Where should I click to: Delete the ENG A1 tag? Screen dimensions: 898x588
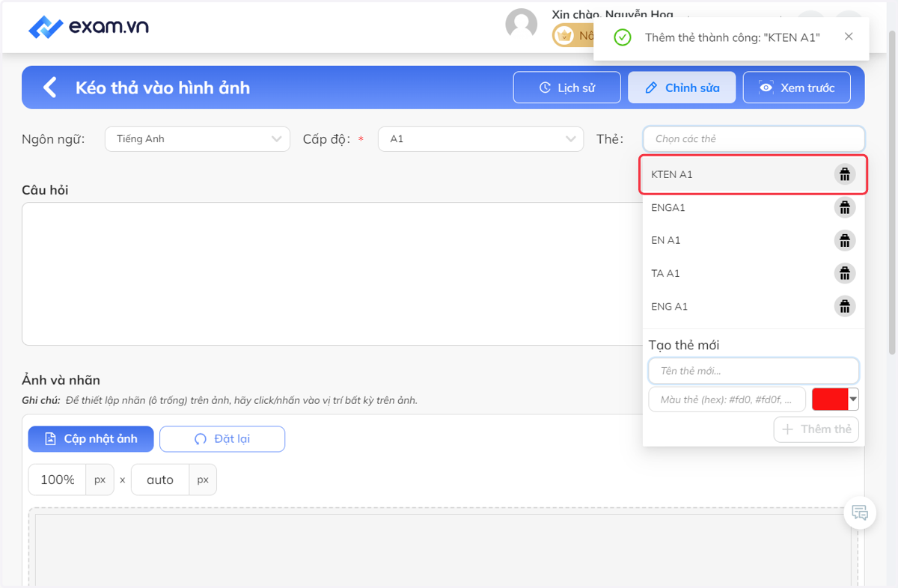pos(845,306)
